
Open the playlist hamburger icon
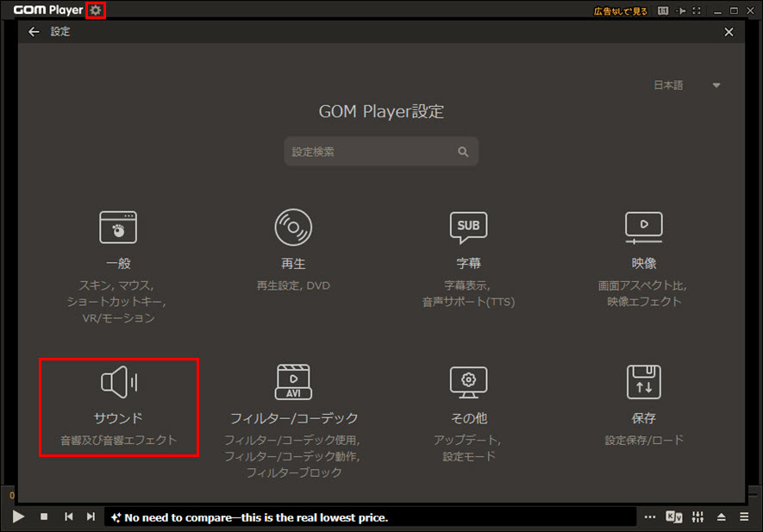point(744,517)
